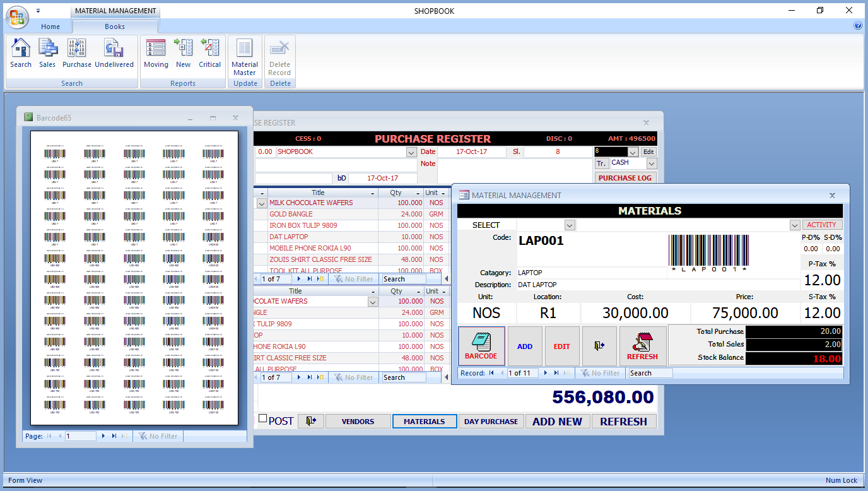This screenshot has height=491, width=868.
Task: Select the MATERIAL MANAGEMENT contextual tab
Action: click(x=115, y=11)
